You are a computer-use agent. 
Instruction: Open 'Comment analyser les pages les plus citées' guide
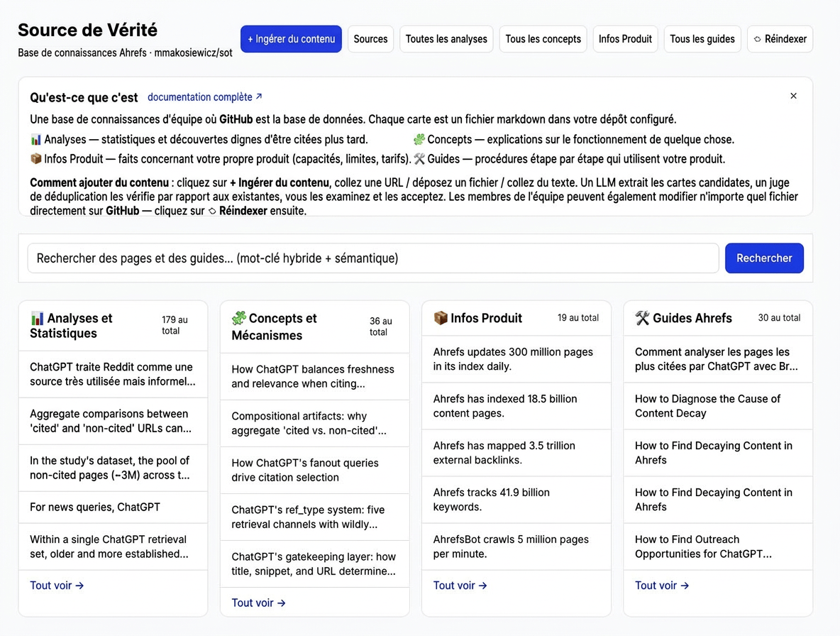[719, 359]
